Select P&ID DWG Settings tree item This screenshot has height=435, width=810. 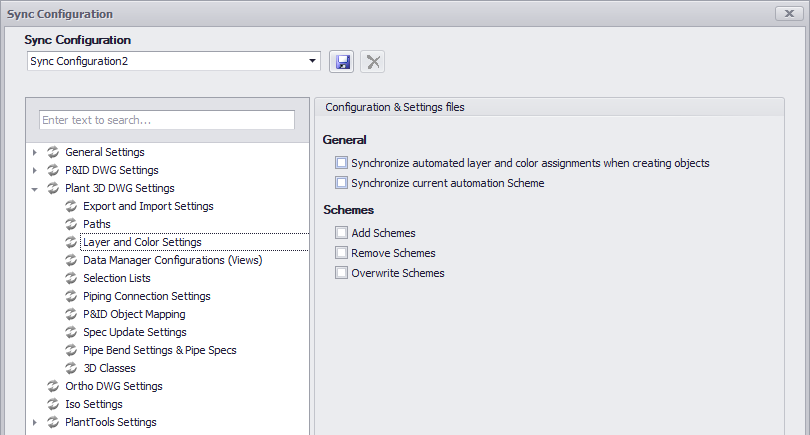point(112,170)
